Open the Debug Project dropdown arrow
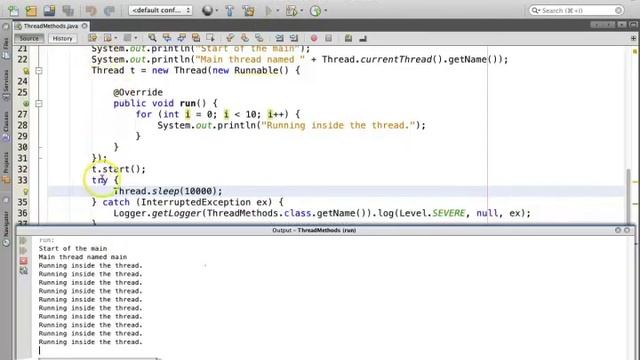This screenshot has width=640, height=360. [301, 11]
